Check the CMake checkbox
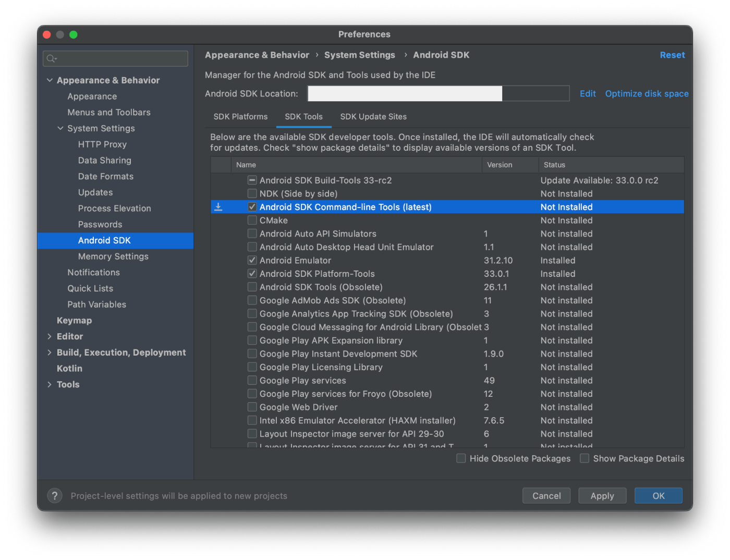Image resolution: width=730 pixels, height=560 pixels. (x=252, y=220)
